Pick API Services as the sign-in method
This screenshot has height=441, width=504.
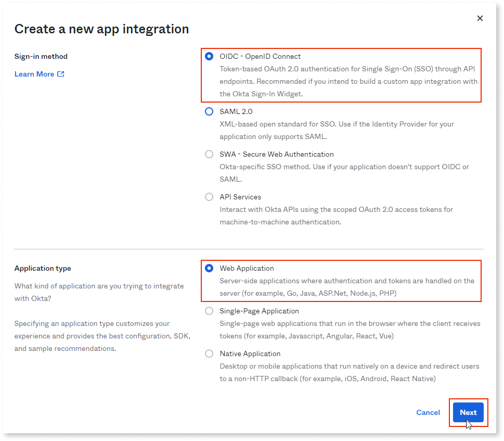(210, 197)
